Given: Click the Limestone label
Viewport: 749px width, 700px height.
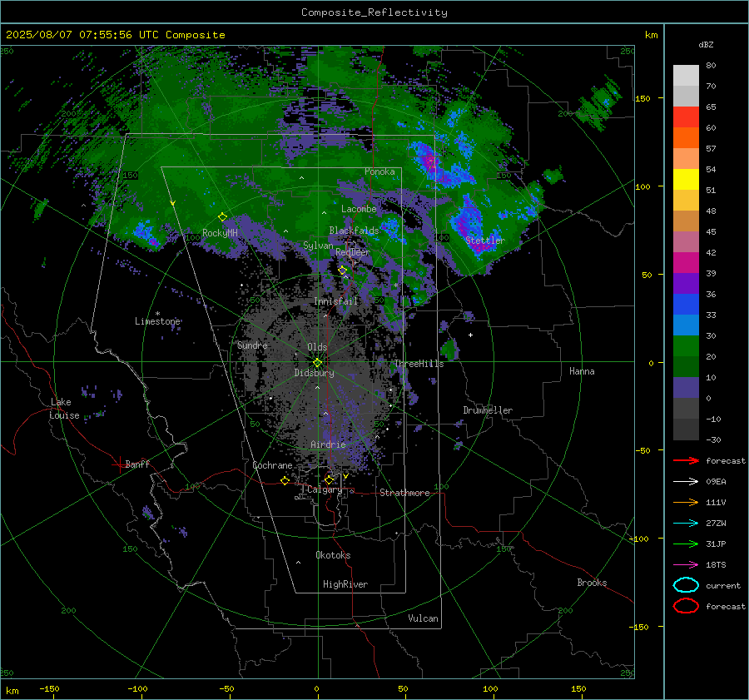Looking at the screenshot, I should 157,321.
